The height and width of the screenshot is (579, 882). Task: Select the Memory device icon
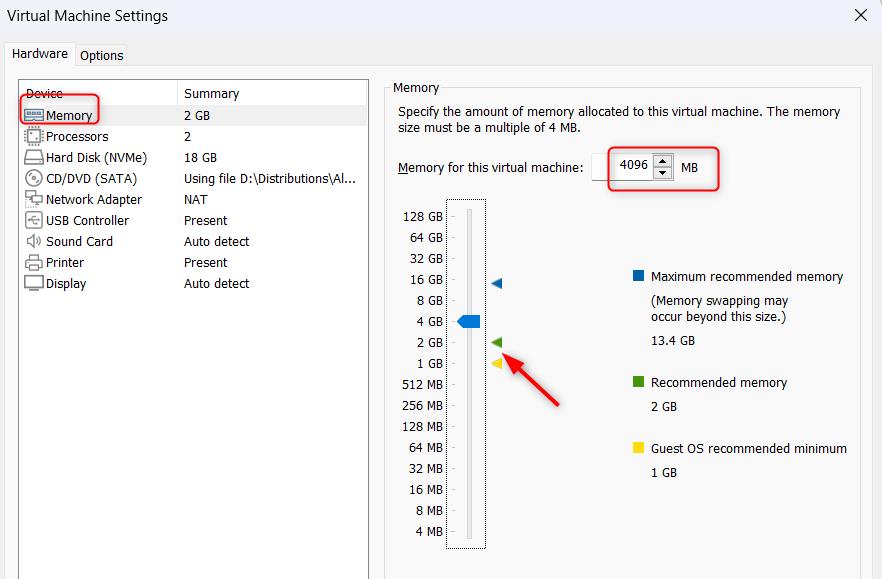34,115
